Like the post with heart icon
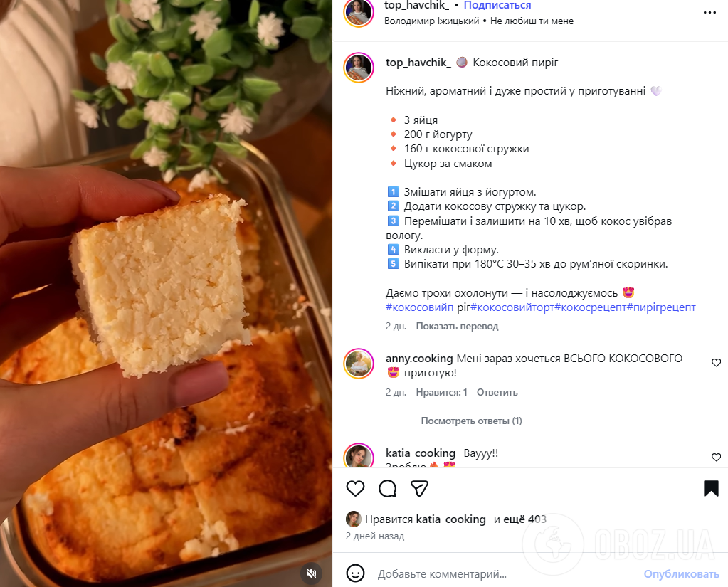 pyautogui.click(x=355, y=489)
